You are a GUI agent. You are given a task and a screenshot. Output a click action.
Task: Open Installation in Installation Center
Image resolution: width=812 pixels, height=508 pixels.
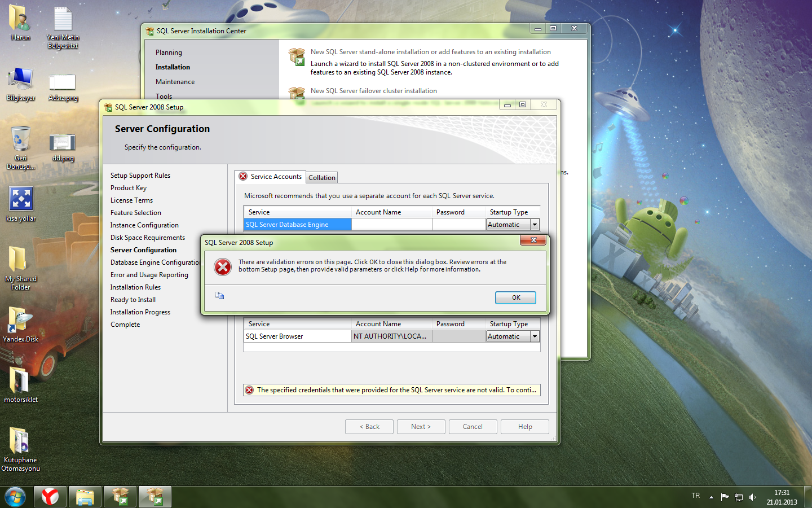pos(173,67)
